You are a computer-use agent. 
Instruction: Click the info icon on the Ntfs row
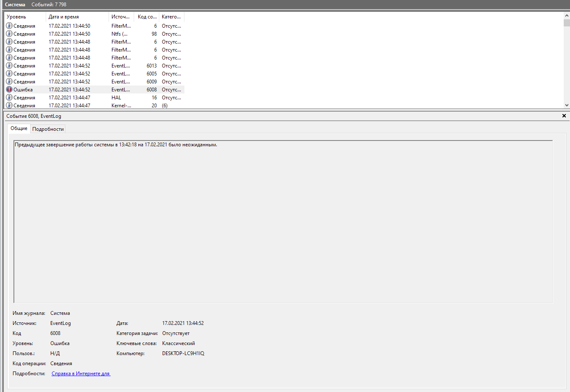[x=9, y=34]
